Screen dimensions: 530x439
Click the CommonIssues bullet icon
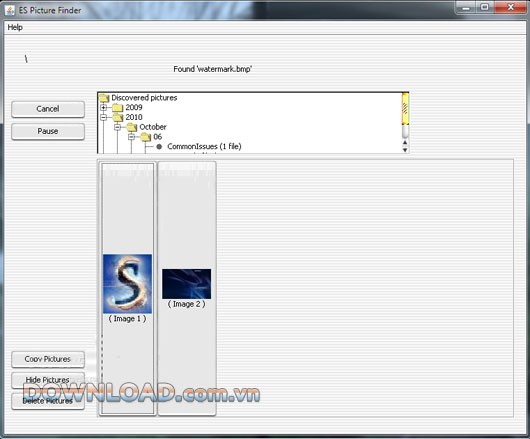(159, 147)
